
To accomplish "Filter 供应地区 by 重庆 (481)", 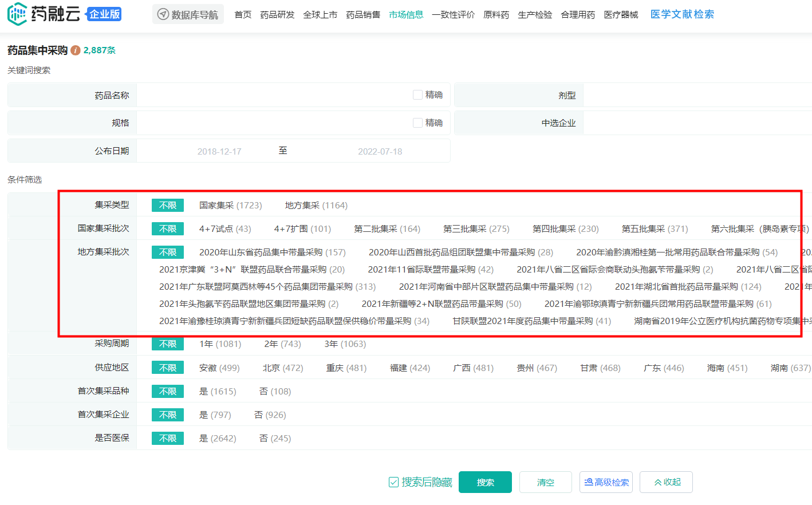I will [x=346, y=368].
